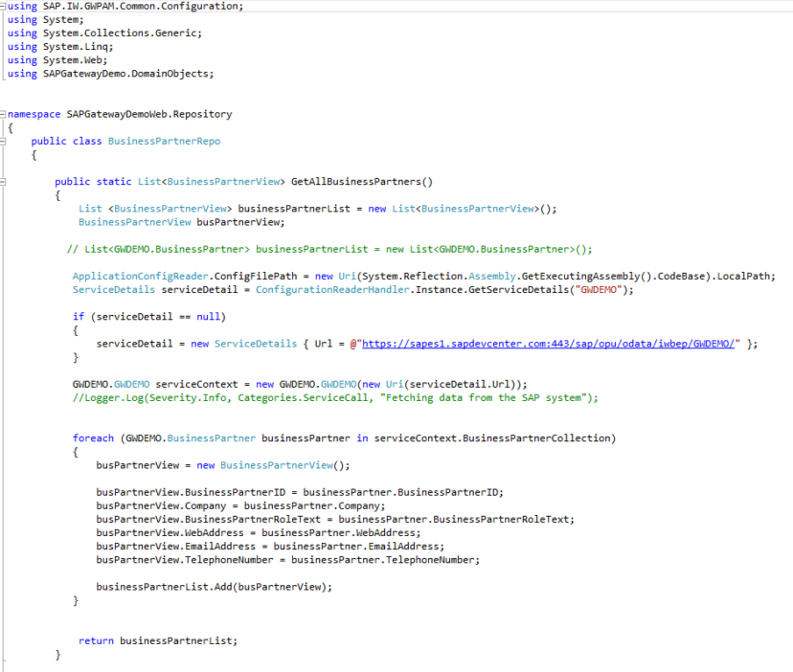Click the commented-out Logger.Log line
This screenshot has height=672, width=793.
click(239, 397)
